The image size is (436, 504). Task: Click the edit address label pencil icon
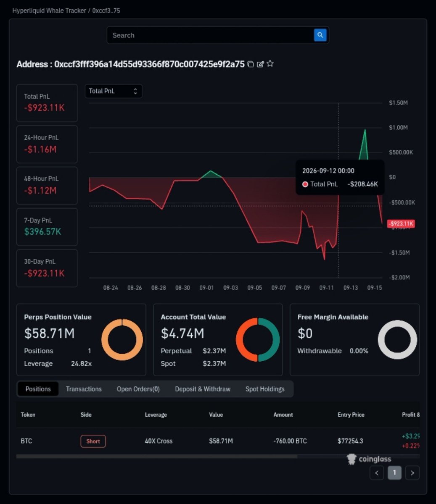[260, 64]
